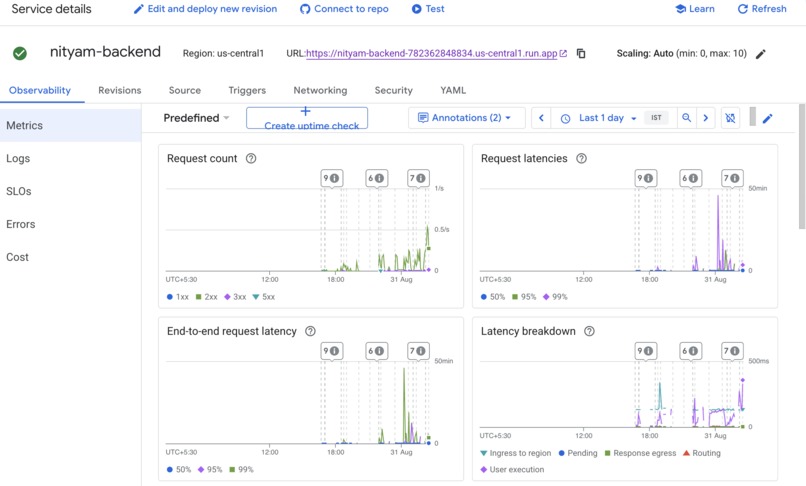Viewport: 806px width, 486px height.
Task: Click annotation marker 7 in Latency breakdown
Action: coord(732,351)
